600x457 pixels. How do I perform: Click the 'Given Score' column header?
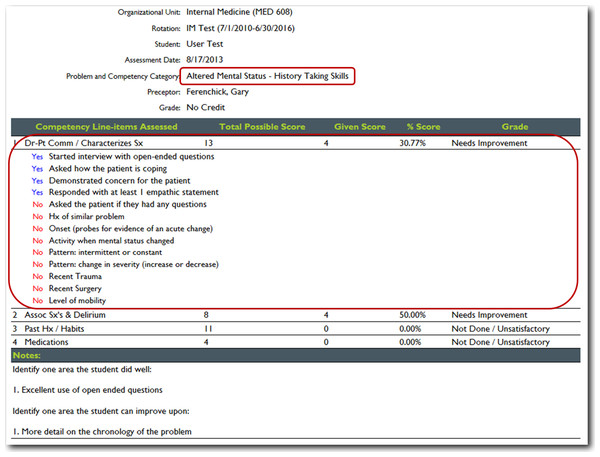click(360, 127)
